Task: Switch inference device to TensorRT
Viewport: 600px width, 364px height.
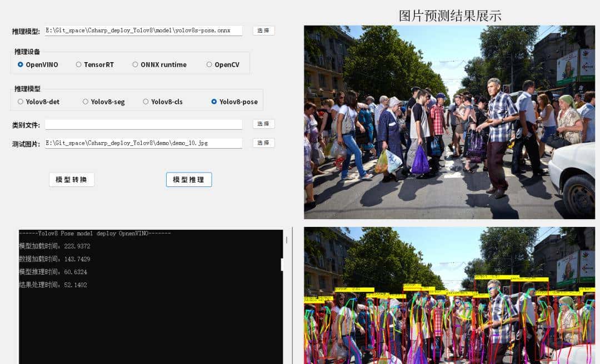Action: click(x=79, y=64)
